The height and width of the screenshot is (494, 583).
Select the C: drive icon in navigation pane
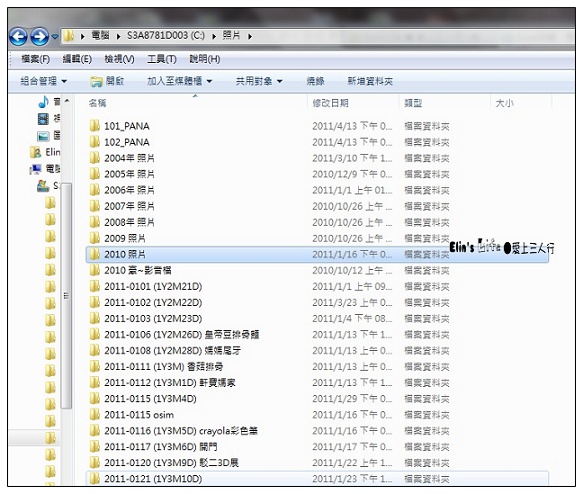(x=43, y=185)
